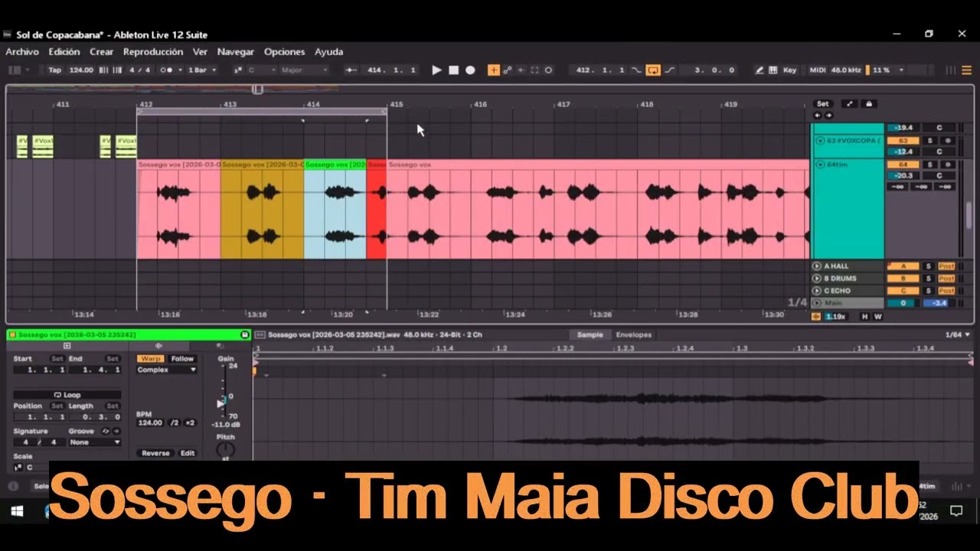Arm recording on the 64tim track

(x=948, y=165)
